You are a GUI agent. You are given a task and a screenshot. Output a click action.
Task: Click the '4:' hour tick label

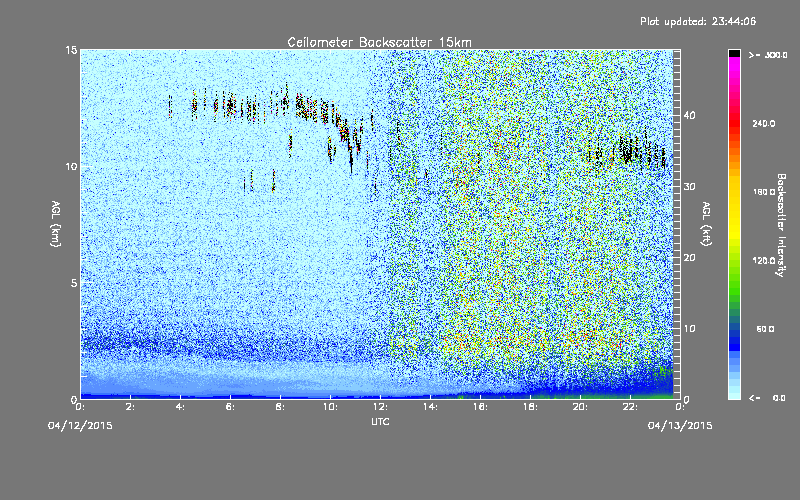(x=180, y=407)
